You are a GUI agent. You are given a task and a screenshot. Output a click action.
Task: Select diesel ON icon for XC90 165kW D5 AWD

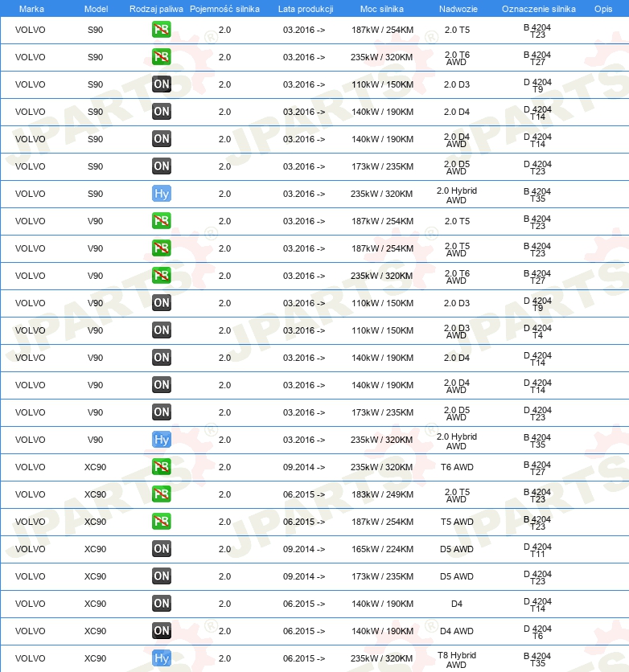(161, 549)
